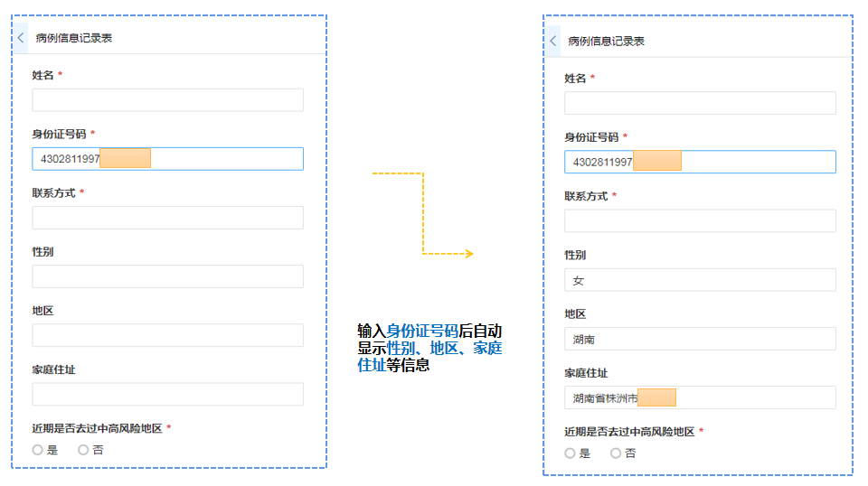
Task: Select 否 radio in right form
Action: (x=617, y=453)
